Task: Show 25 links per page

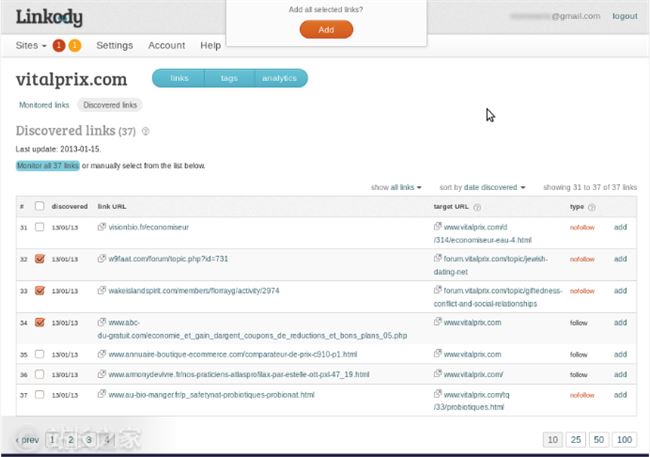Action: tap(576, 440)
